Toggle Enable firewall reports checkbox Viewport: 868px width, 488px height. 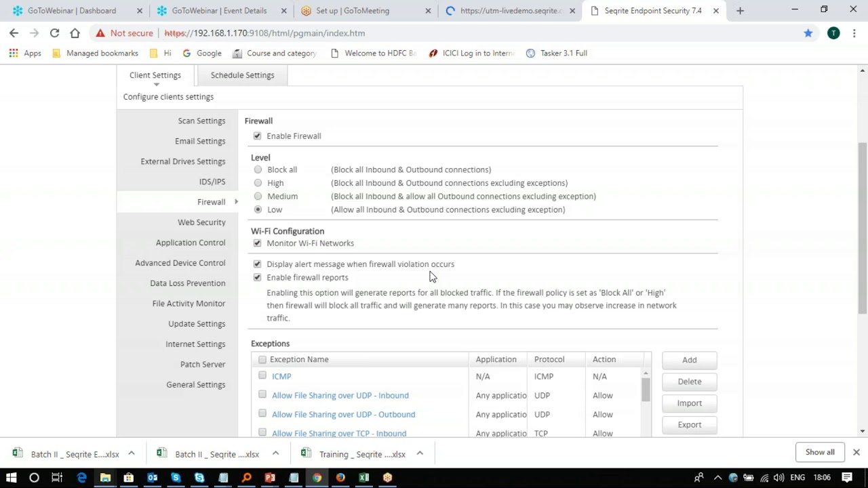[x=257, y=277]
